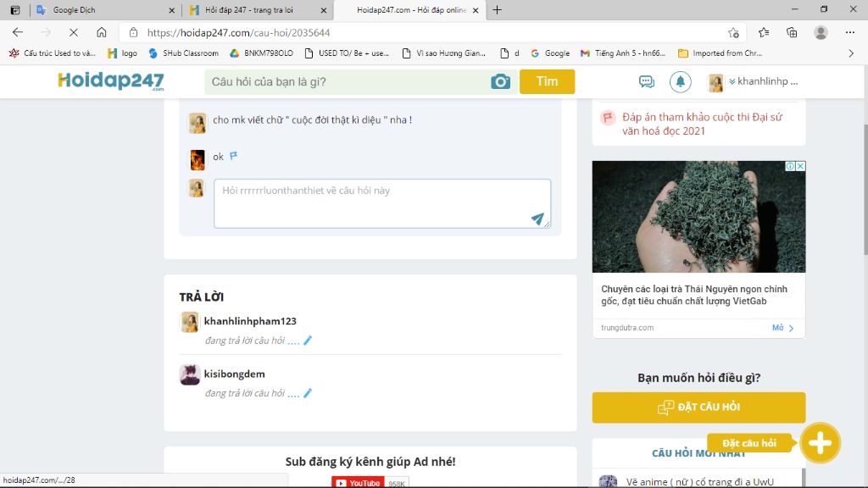Viewport: 868px width, 488px height.
Task: Open the Cấu trúc Used to bookmark
Action: (53, 53)
